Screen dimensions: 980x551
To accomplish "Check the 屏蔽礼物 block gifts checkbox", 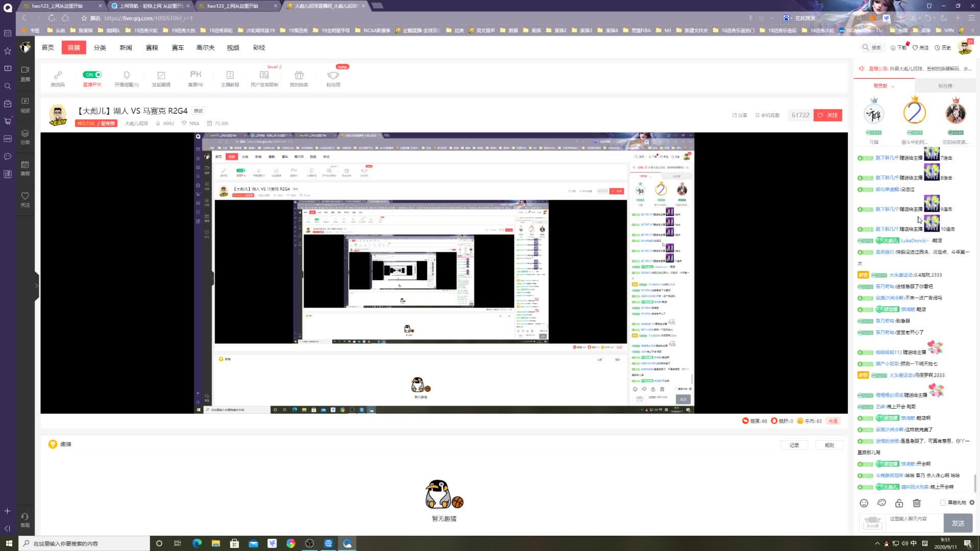I will click(x=943, y=503).
